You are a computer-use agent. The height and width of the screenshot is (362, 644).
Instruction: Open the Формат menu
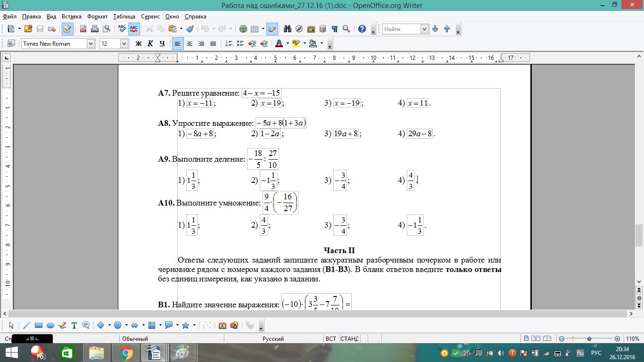pos(98,16)
